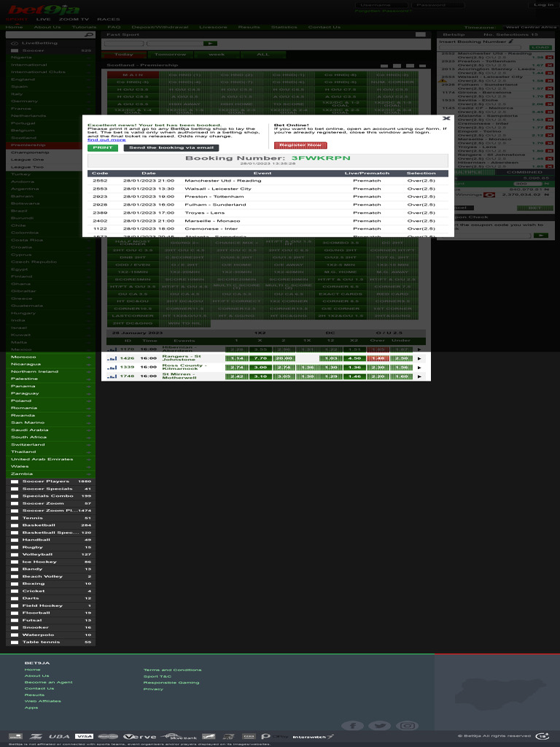Viewport: 560px width, 747px height.
Task: Click the Soccer Players sport icon
Action: 15,481
